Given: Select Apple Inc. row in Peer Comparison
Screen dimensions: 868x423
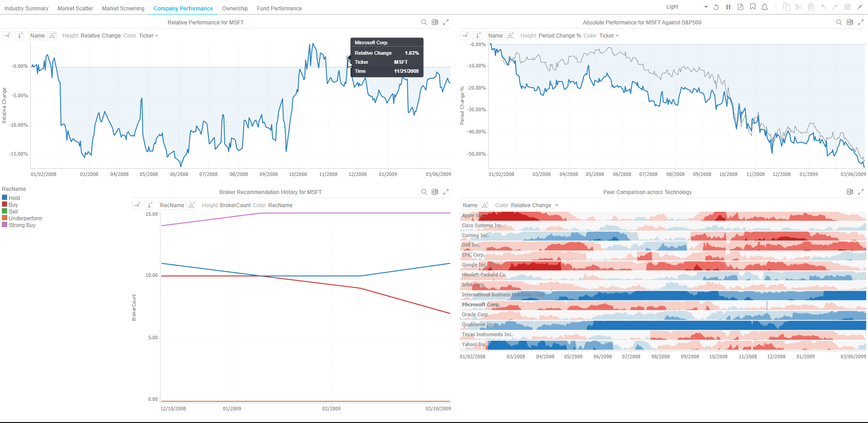Looking at the screenshot, I should (663, 216).
